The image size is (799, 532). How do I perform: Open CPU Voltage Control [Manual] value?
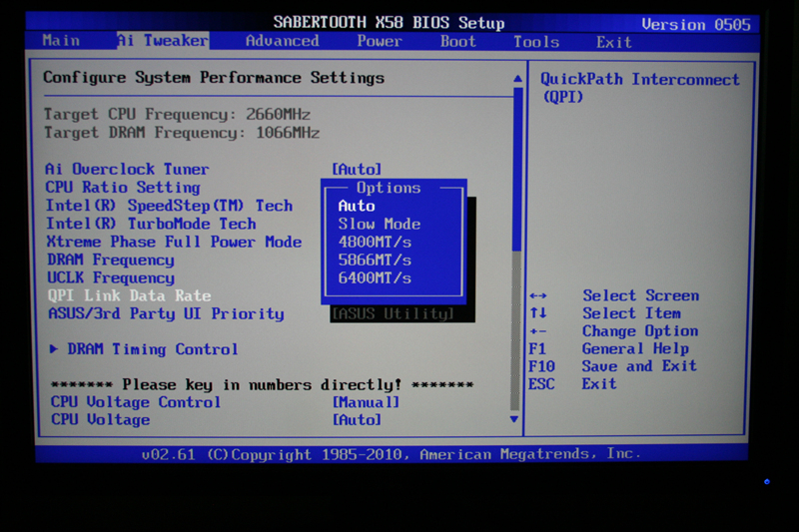(x=366, y=402)
